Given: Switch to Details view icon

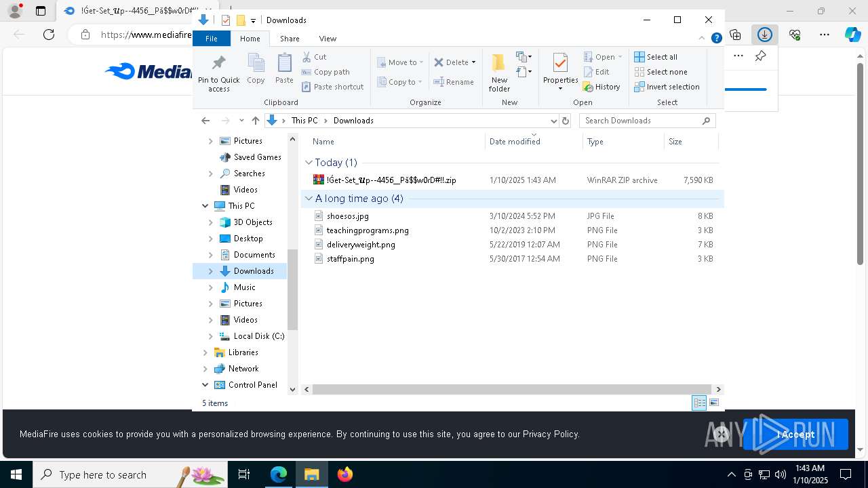Looking at the screenshot, I should [699, 403].
